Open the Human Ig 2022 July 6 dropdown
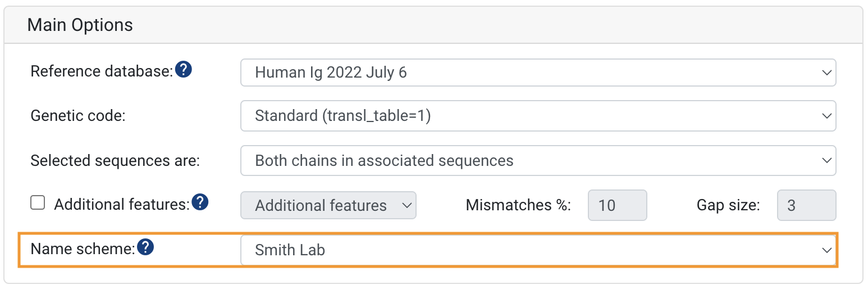Viewport: 868px width, 289px height. click(538, 73)
